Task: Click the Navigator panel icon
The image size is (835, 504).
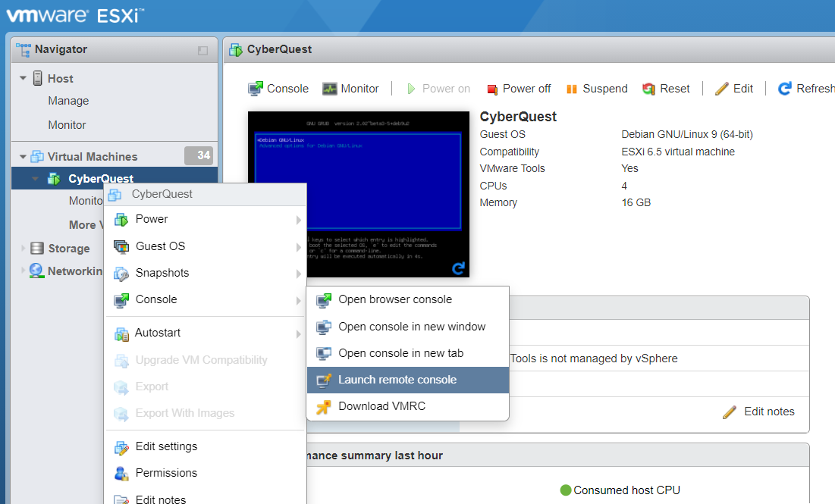Action: coord(23,49)
